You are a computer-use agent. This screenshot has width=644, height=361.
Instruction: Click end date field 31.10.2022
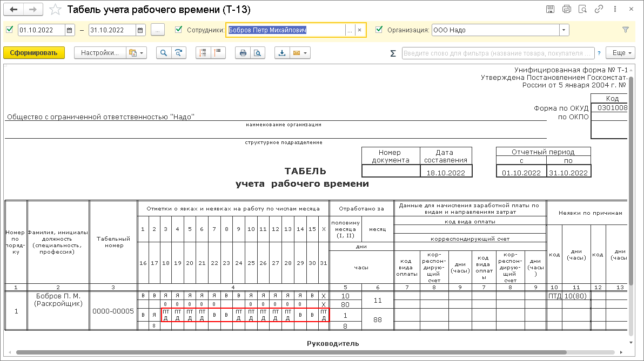click(112, 30)
